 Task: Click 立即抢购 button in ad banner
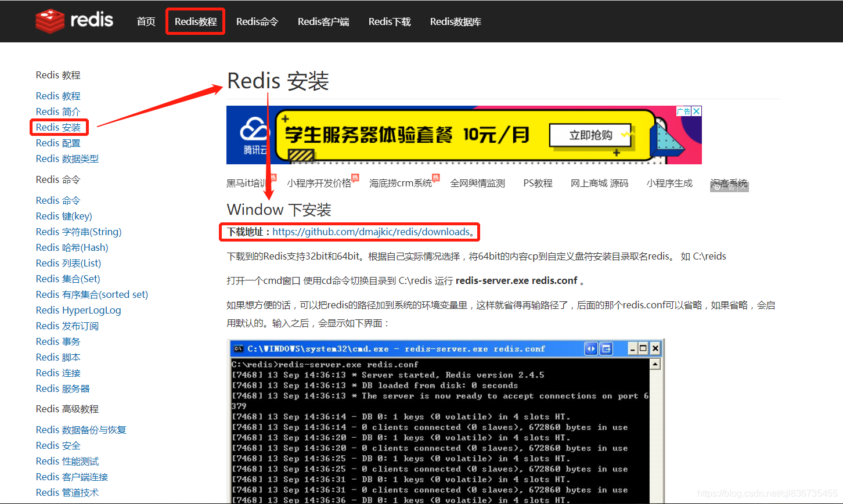point(590,135)
